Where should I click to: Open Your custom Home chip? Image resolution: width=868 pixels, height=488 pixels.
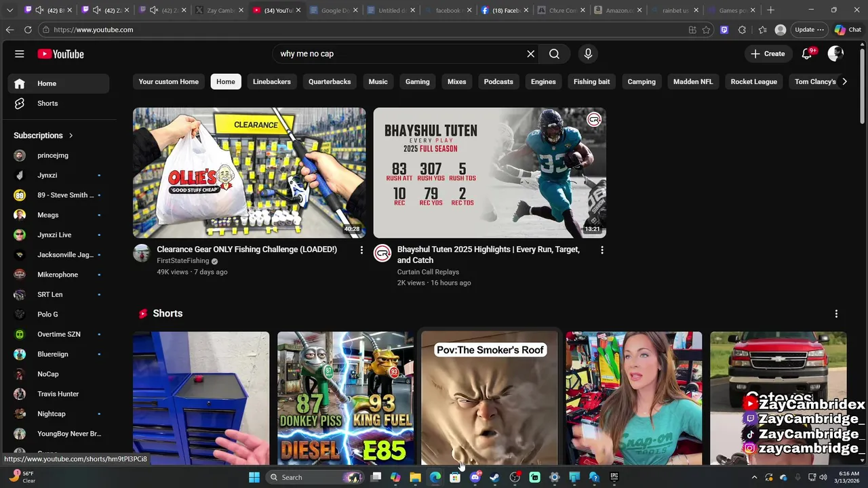169,82
